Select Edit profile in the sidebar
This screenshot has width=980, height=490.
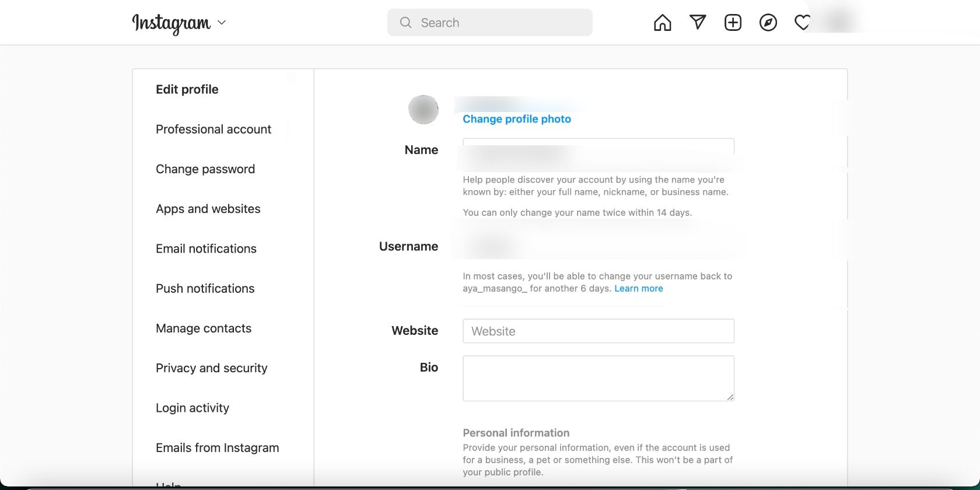click(187, 89)
